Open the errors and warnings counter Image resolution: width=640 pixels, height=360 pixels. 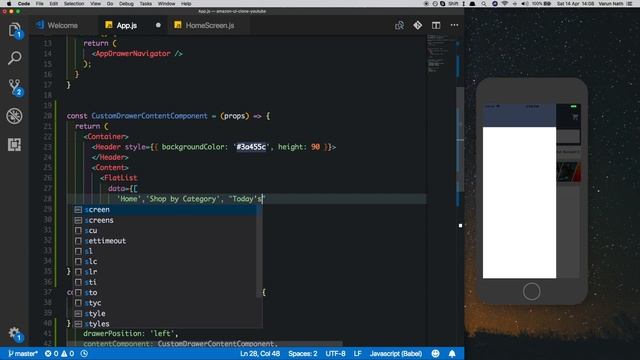[x=60, y=353]
